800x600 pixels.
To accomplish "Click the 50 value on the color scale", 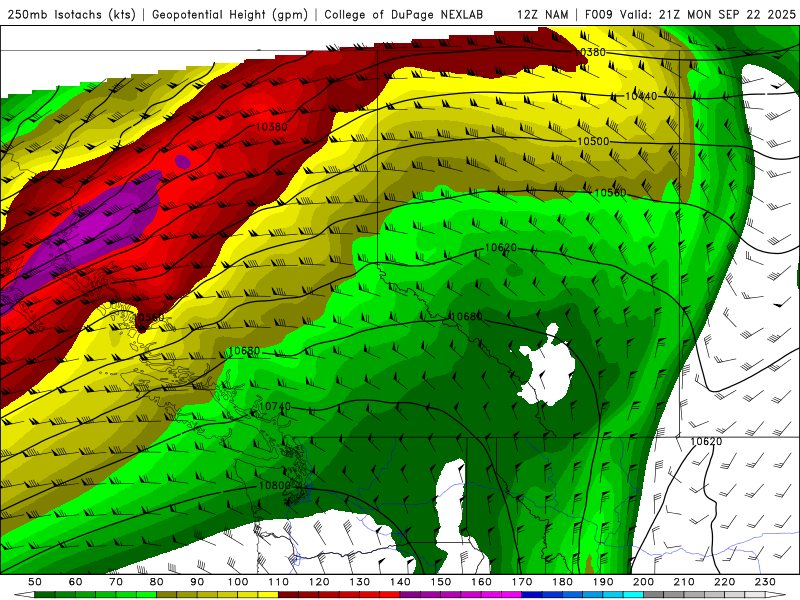I will click(35, 582).
